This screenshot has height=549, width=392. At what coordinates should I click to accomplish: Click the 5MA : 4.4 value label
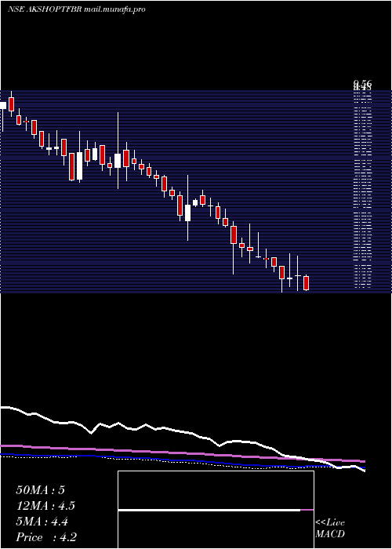tap(42, 522)
